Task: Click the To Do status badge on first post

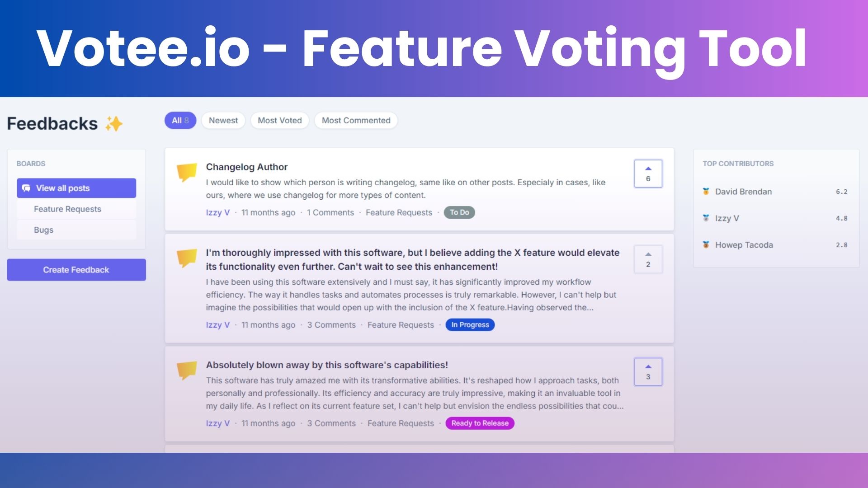Action: pyautogui.click(x=459, y=212)
